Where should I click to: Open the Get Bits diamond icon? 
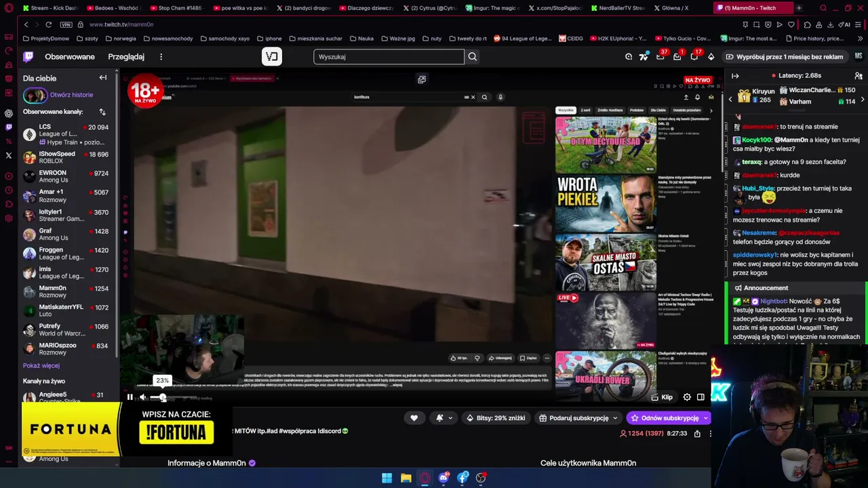[711, 57]
